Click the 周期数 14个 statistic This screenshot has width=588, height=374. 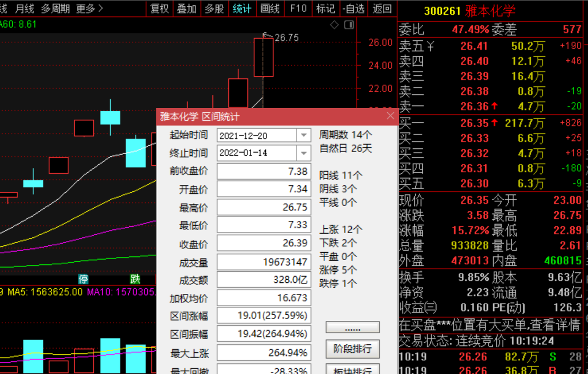tap(345, 135)
